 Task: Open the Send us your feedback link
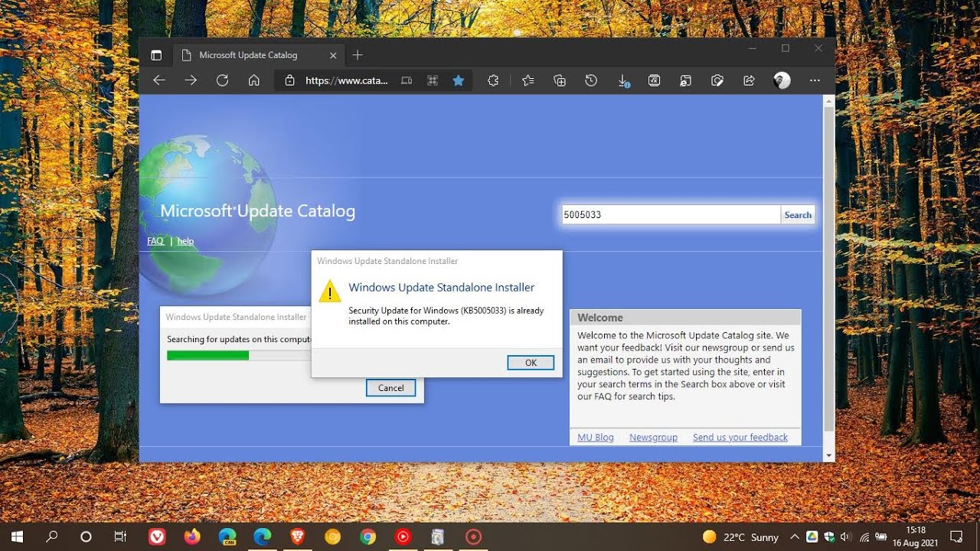tap(740, 437)
